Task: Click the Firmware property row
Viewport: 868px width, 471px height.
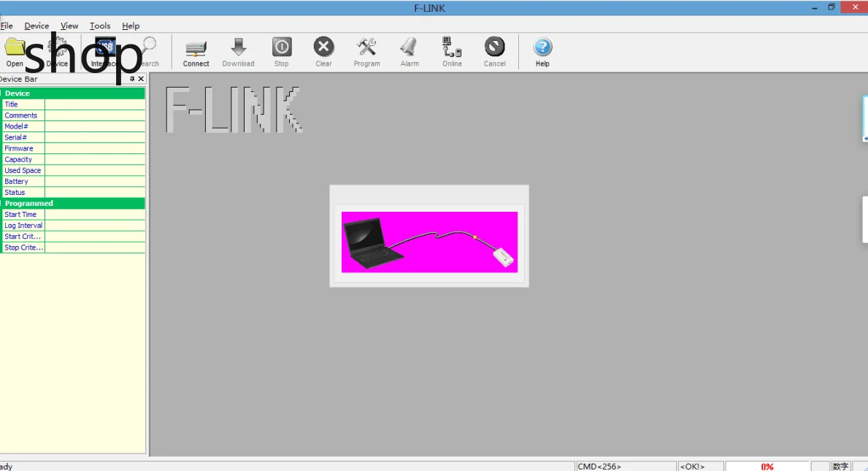Action: click(72, 149)
